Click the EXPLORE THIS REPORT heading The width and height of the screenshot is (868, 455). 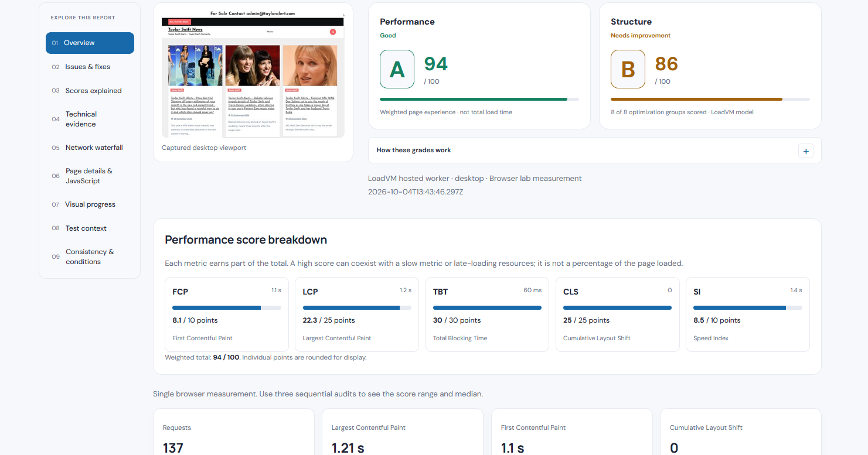pos(83,18)
